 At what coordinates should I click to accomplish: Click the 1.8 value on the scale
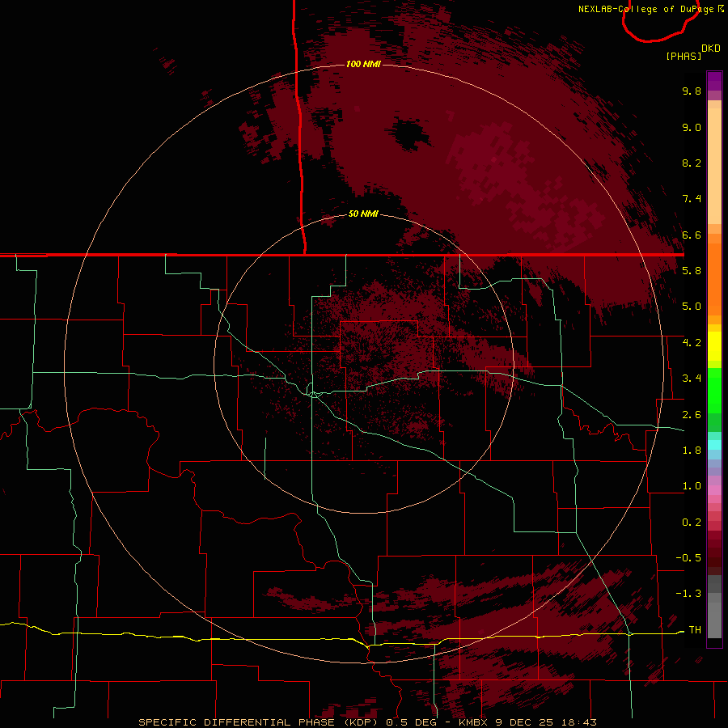[x=692, y=451]
